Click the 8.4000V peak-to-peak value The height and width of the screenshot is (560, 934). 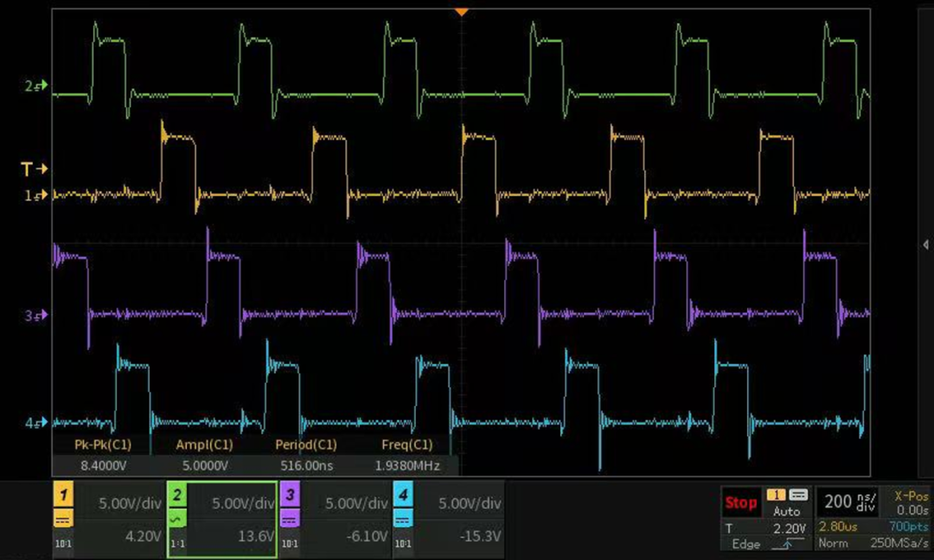[103, 466]
